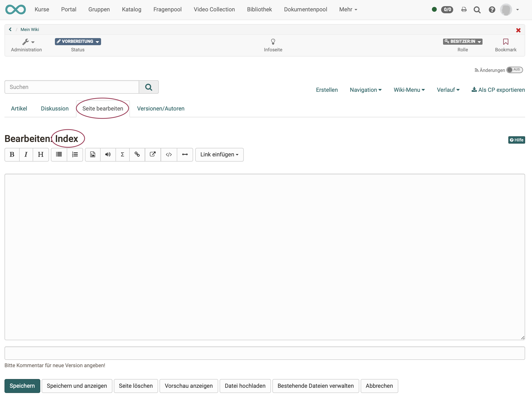Open the Infoseite lightbulb icon

click(x=273, y=42)
